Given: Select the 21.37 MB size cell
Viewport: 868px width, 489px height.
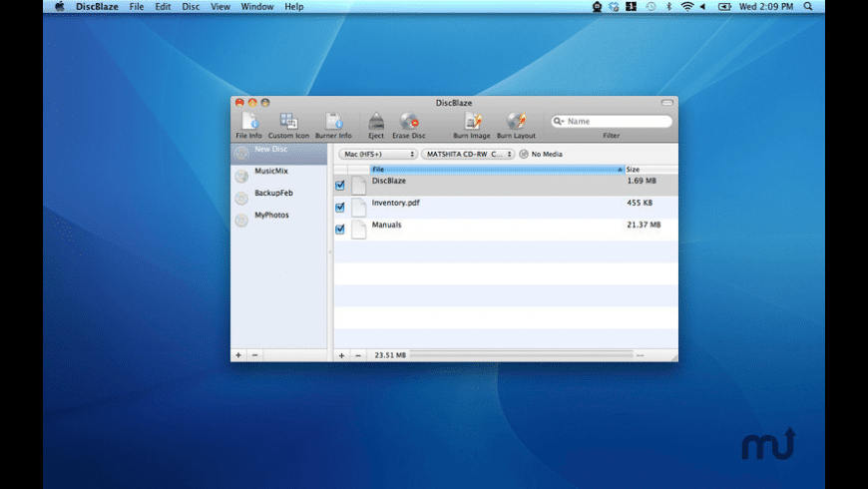Looking at the screenshot, I should 644,225.
